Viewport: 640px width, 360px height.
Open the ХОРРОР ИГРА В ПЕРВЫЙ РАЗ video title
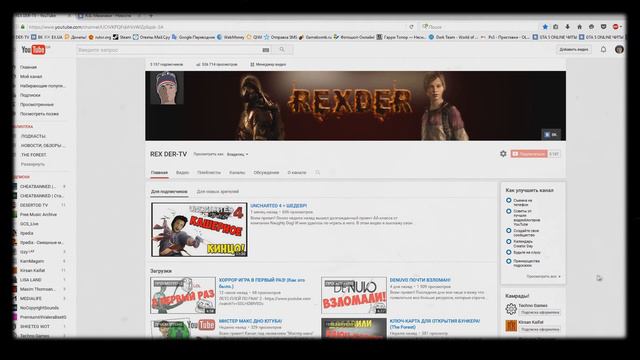[x=262, y=283]
